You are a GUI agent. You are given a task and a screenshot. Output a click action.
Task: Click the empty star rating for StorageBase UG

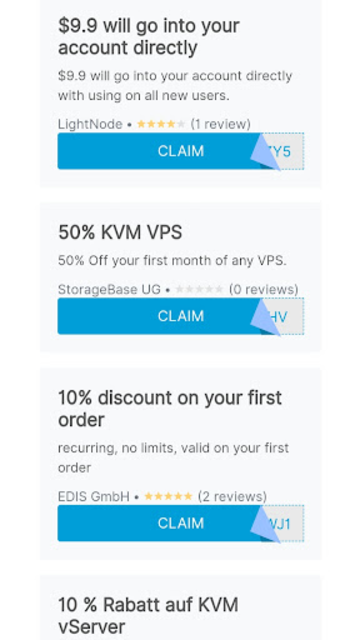tap(199, 289)
